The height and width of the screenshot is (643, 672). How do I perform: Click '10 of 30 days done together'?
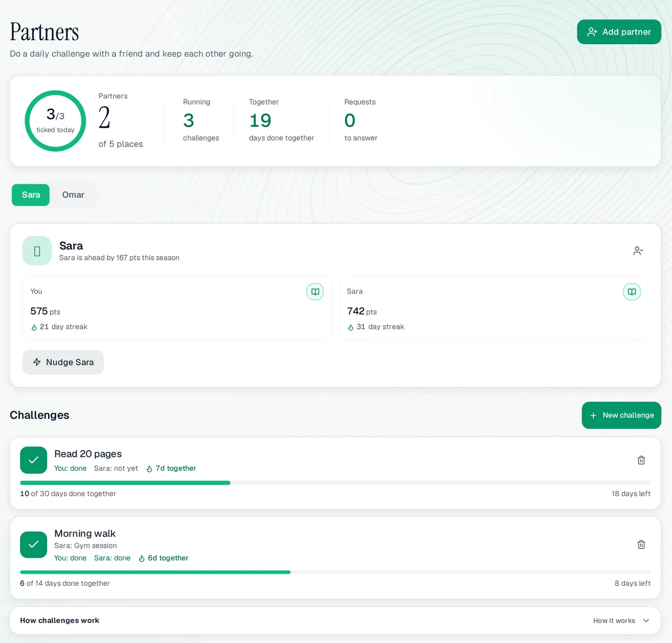pyautogui.click(x=68, y=494)
